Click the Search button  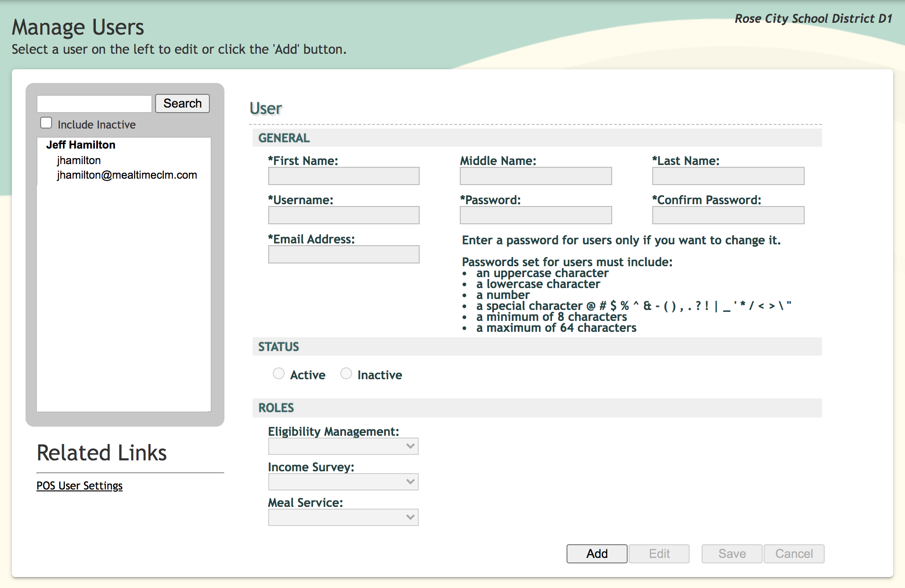pyautogui.click(x=182, y=103)
